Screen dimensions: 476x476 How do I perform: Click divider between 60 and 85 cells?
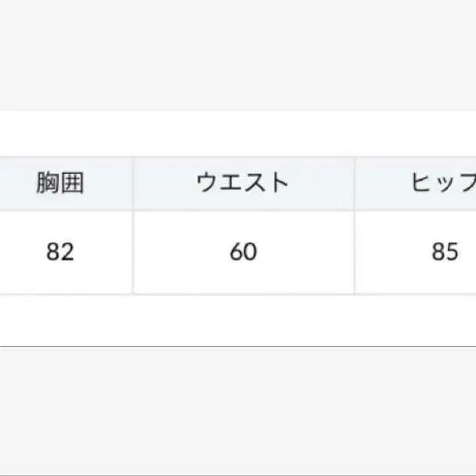355,252
